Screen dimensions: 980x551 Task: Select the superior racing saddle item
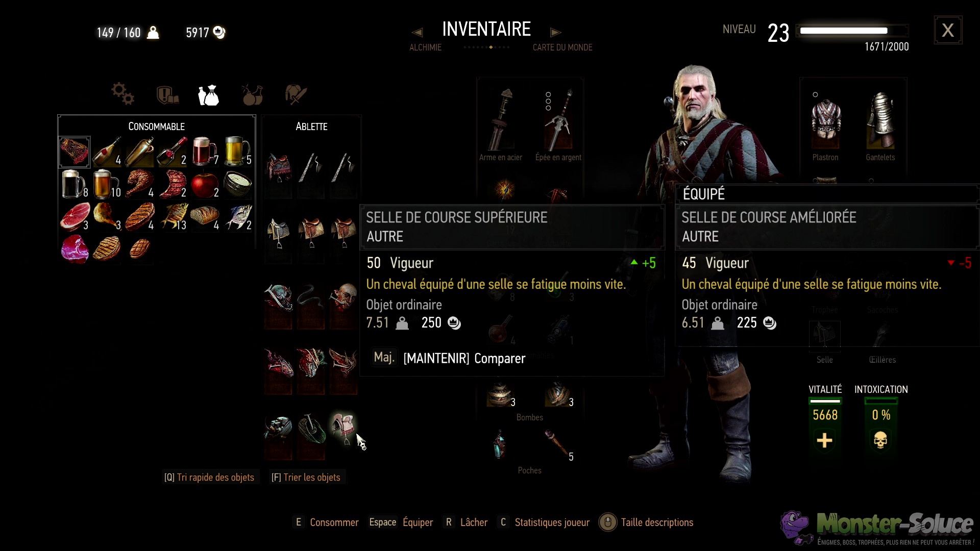coord(343,428)
